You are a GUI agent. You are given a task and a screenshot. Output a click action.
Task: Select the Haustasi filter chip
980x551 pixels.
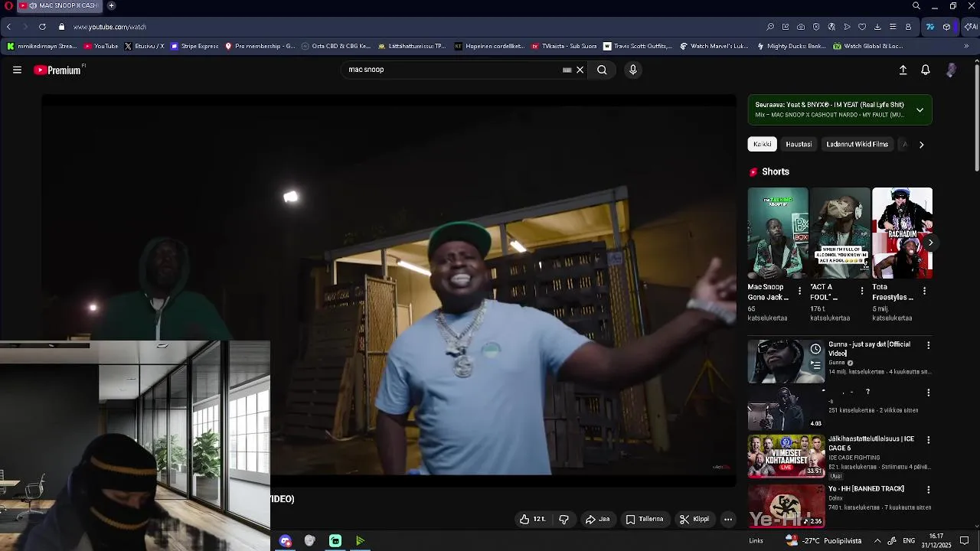(x=799, y=144)
